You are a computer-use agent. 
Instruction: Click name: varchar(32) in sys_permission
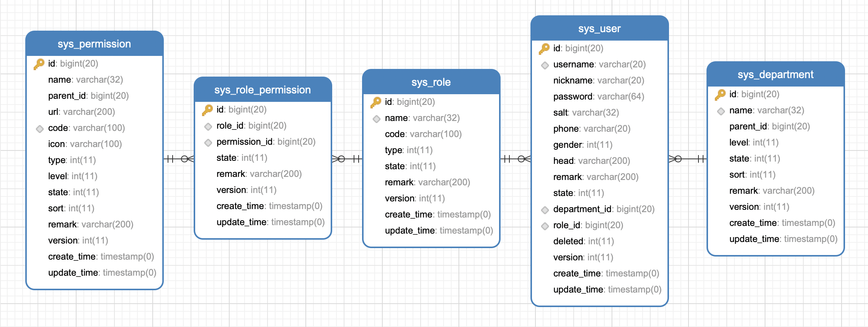click(x=85, y=80)
